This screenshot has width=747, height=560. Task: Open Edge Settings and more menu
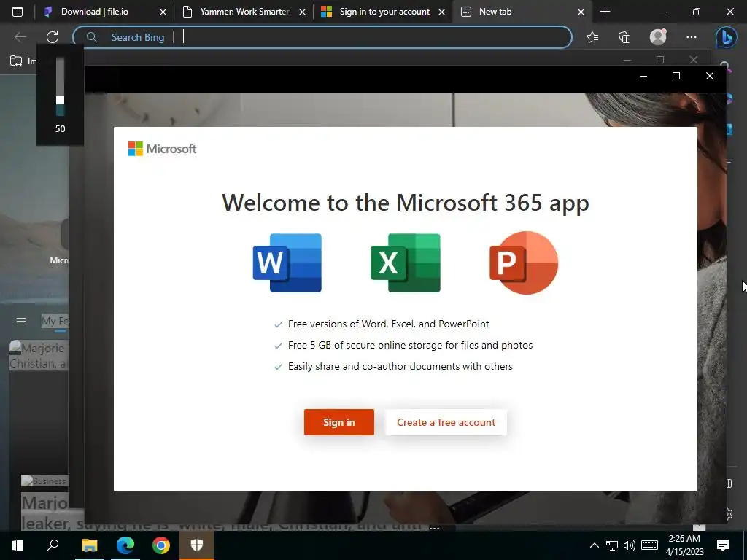692,37
